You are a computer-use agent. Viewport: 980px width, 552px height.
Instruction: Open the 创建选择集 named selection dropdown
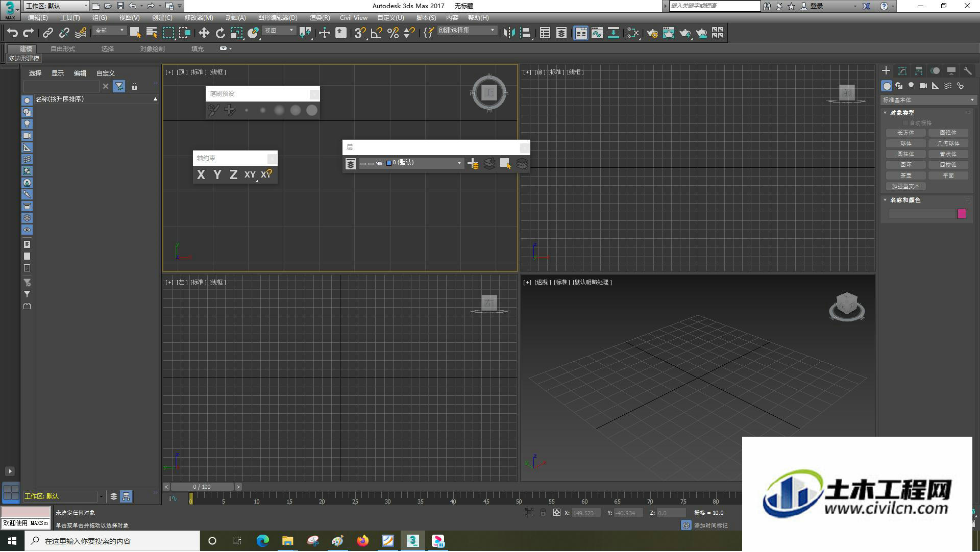click(x=467, y=31)
